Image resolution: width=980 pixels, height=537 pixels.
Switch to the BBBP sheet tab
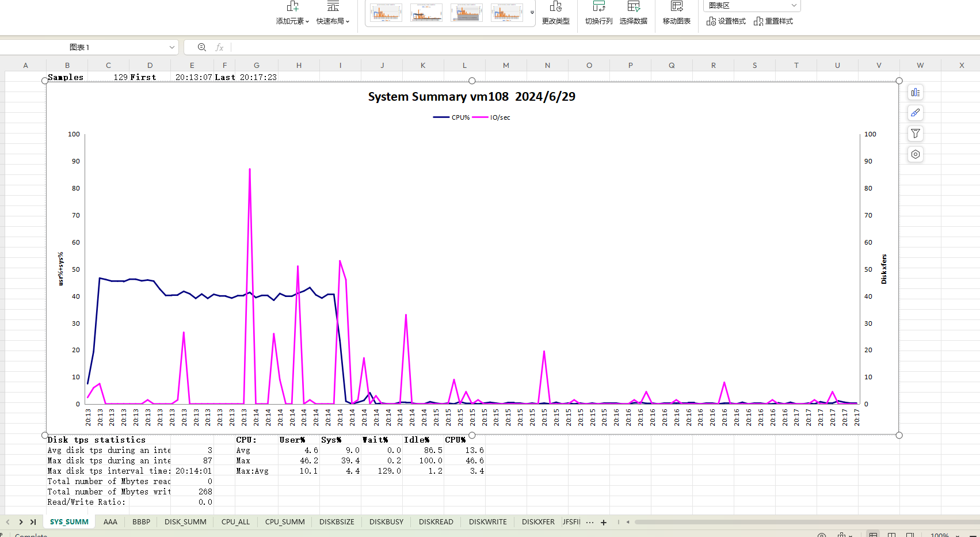coord(141,522)
